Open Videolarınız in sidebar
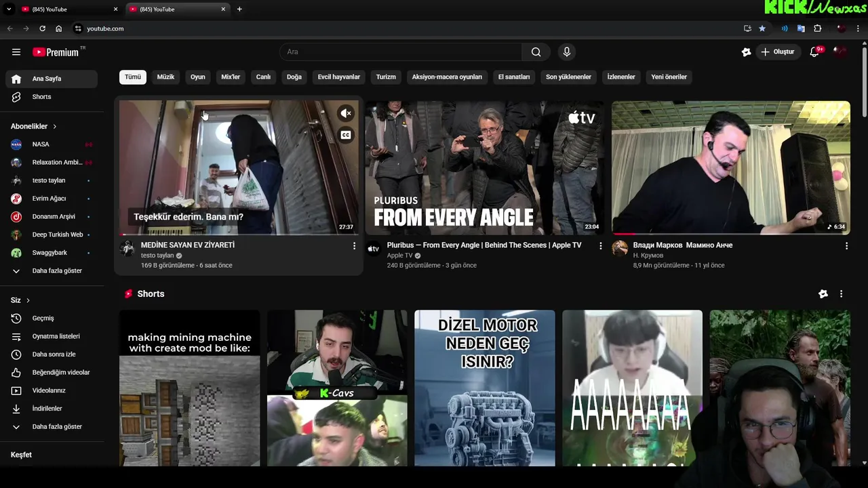 point(52,390)
